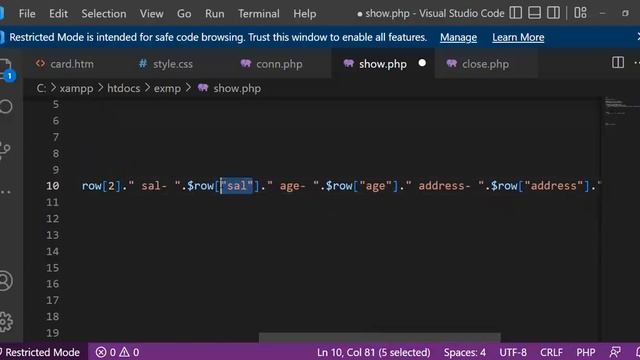Switch to the style.css tab

coord(173,64)
